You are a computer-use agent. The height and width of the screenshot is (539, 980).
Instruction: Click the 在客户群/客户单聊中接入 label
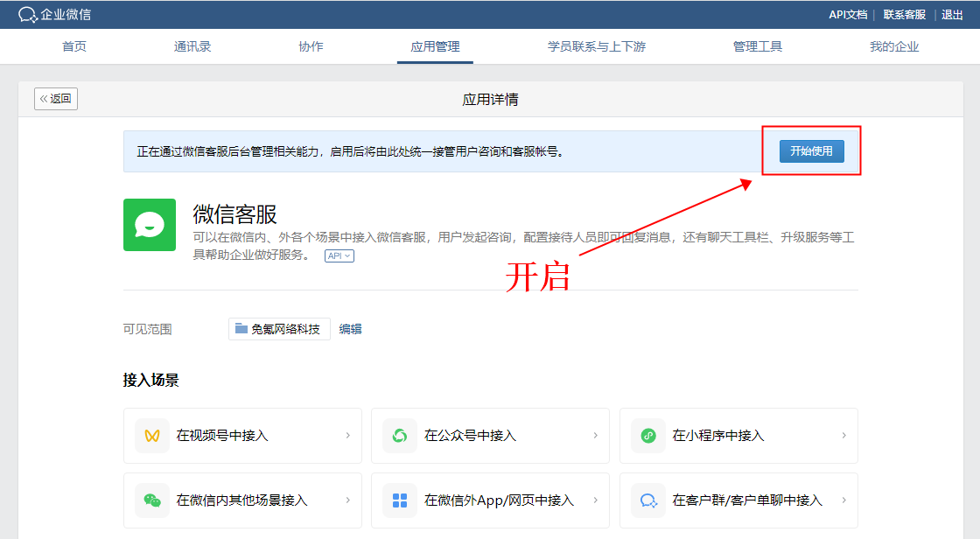click(x=747, y=500)
